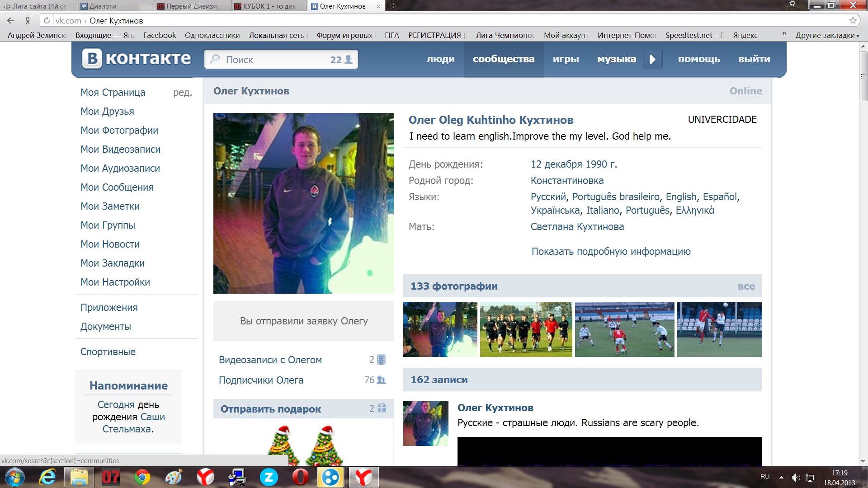
Task: Click the volume icon in system tray
Action: click(796, 477)
